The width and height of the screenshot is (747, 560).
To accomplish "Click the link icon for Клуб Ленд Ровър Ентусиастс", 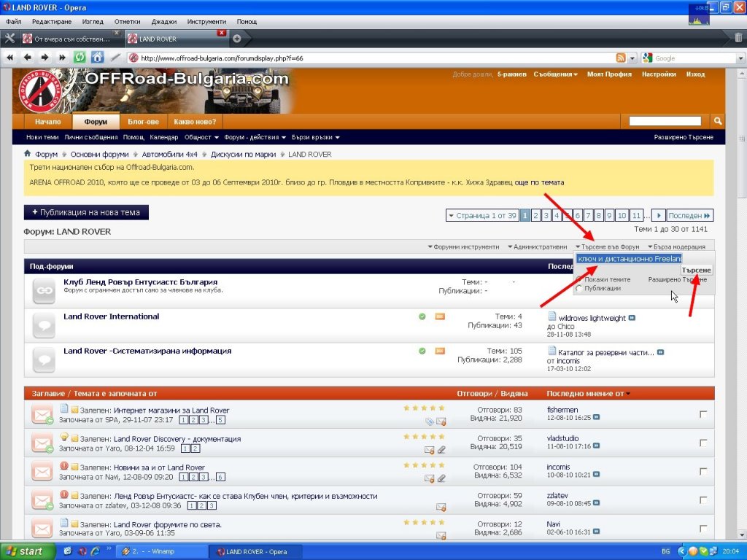I will click(x=44, y=290).
